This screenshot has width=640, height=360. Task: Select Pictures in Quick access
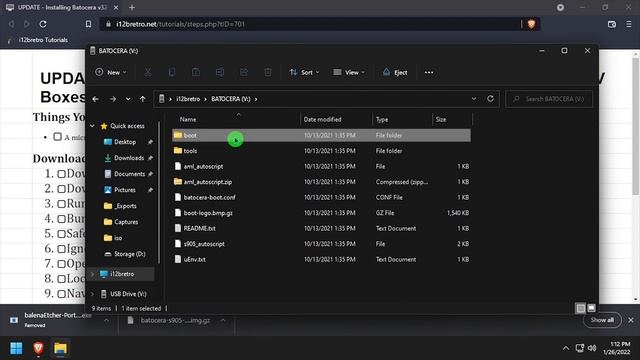tap(125, 190)
